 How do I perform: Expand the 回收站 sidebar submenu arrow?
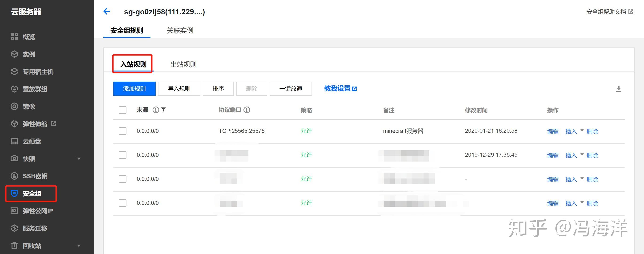tap(79, 246)
